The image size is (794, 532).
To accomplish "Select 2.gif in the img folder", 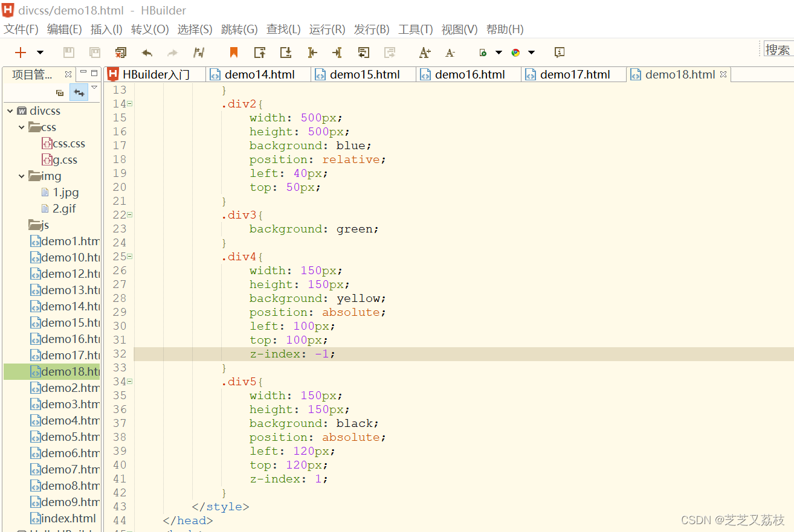I will click(59, 208).
